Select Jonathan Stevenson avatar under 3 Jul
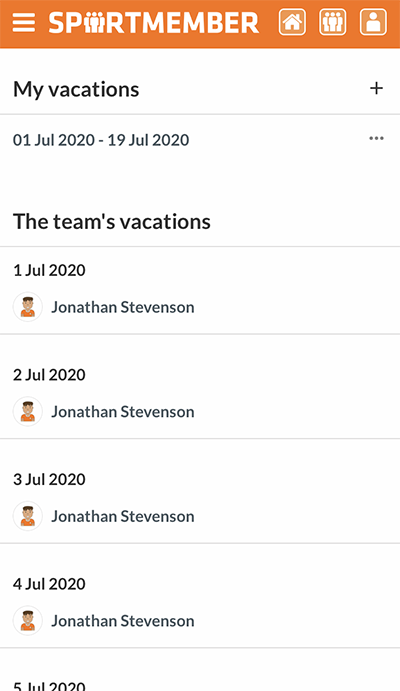400x691 pixels. point(28,516)
